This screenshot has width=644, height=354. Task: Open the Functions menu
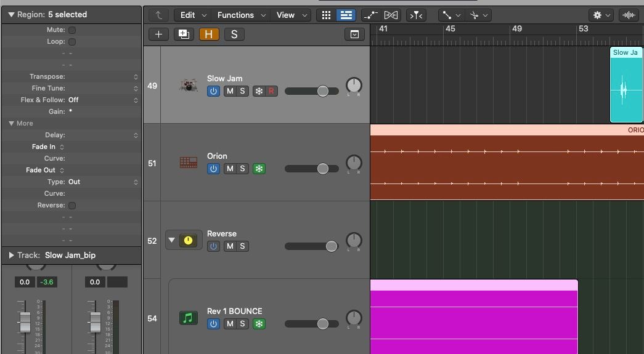click(x=241, y=15)
